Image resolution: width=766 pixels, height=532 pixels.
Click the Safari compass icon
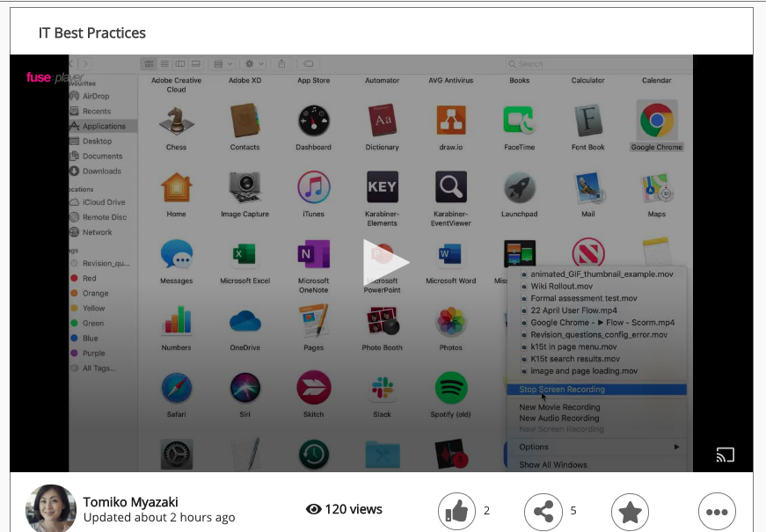176,389
